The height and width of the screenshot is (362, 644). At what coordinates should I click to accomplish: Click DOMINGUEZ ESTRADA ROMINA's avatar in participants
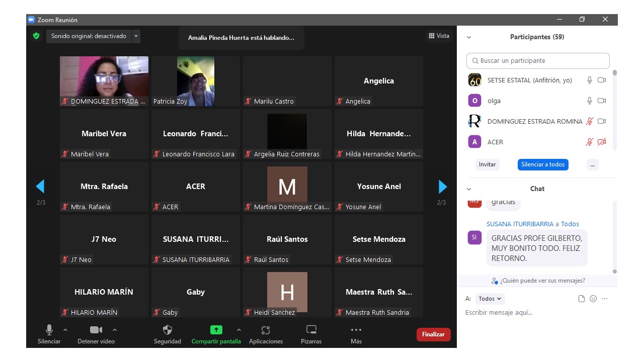coord(474,121)
